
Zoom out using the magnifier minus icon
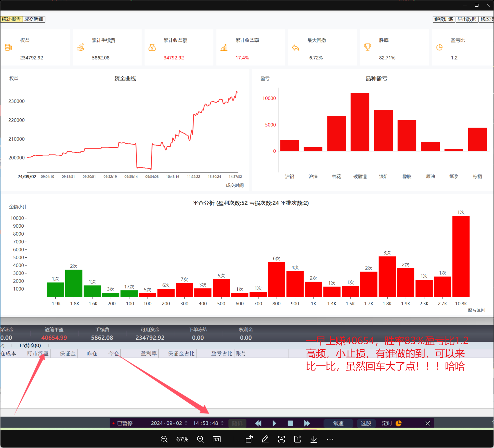(x=164, y=439)
